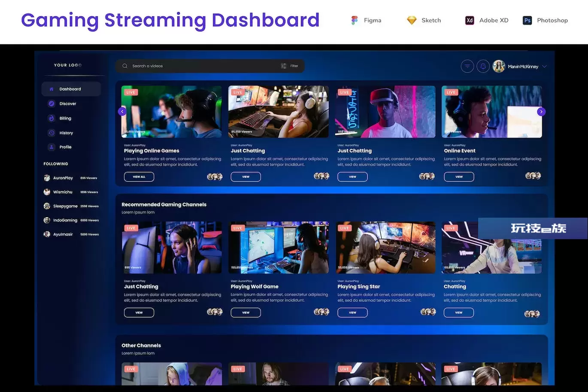Viewport: 588px width, 392px height.
Task: Click the History clock icon
Action: 52,133
